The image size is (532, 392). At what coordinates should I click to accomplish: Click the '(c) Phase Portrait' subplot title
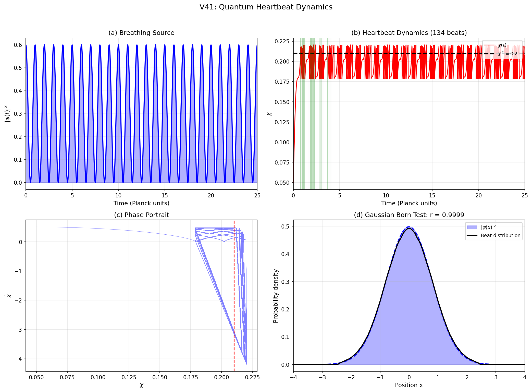point(141,215)
